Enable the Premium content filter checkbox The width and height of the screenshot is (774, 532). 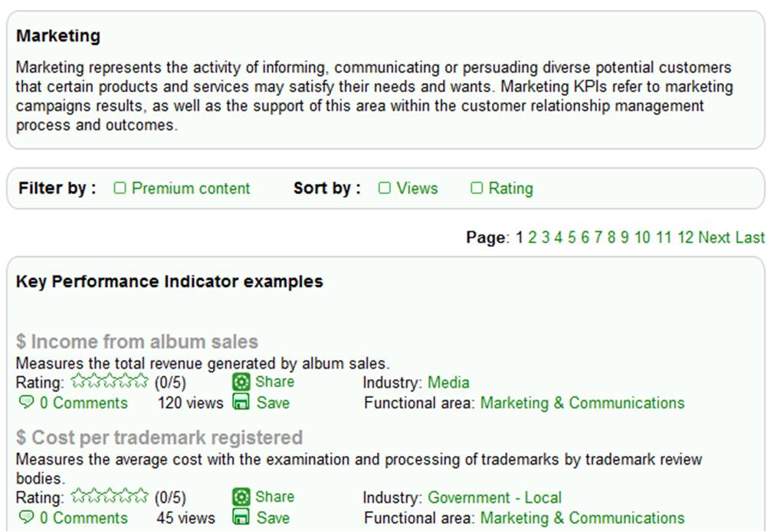click(120, 188)
